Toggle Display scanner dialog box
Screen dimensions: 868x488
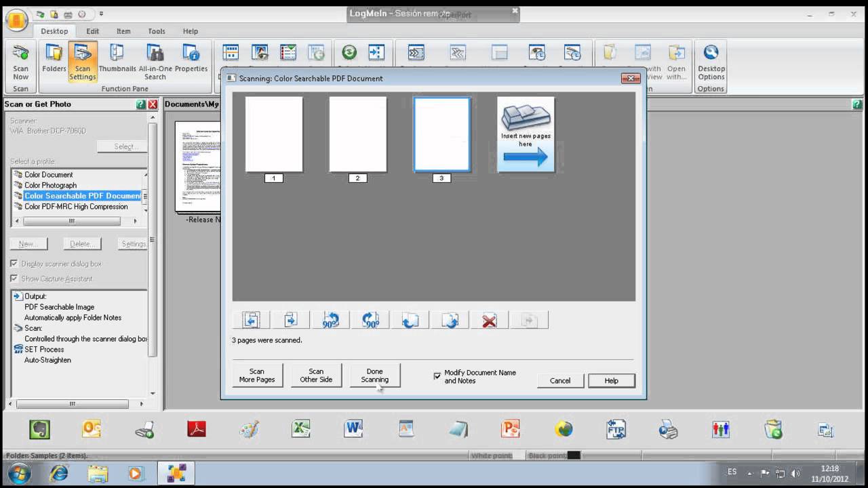tap(14, 264)
